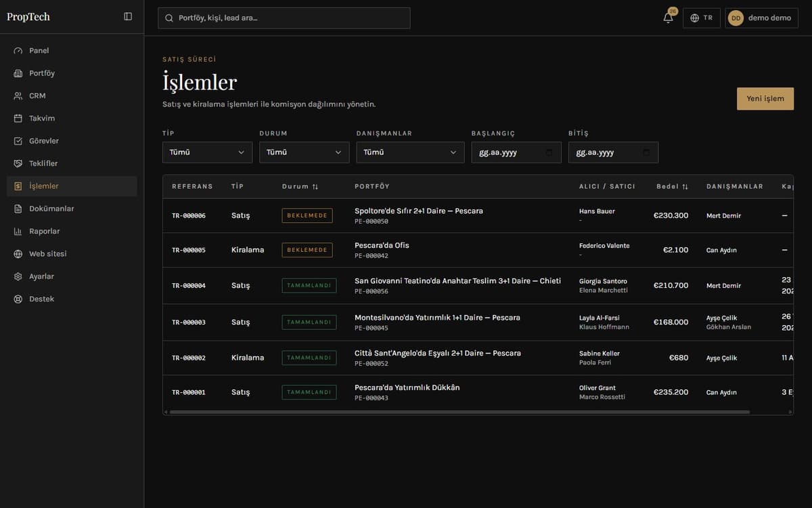Click the Web sitesi globe icon

18,254
